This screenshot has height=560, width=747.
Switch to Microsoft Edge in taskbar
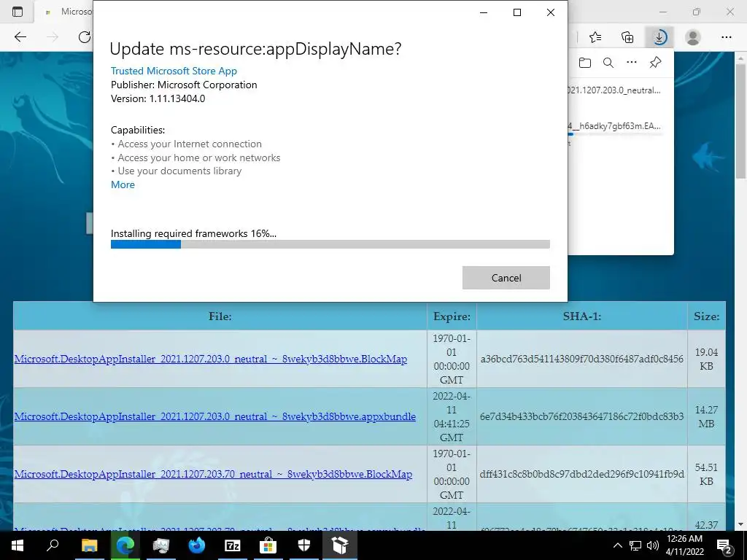pos(125,545)
